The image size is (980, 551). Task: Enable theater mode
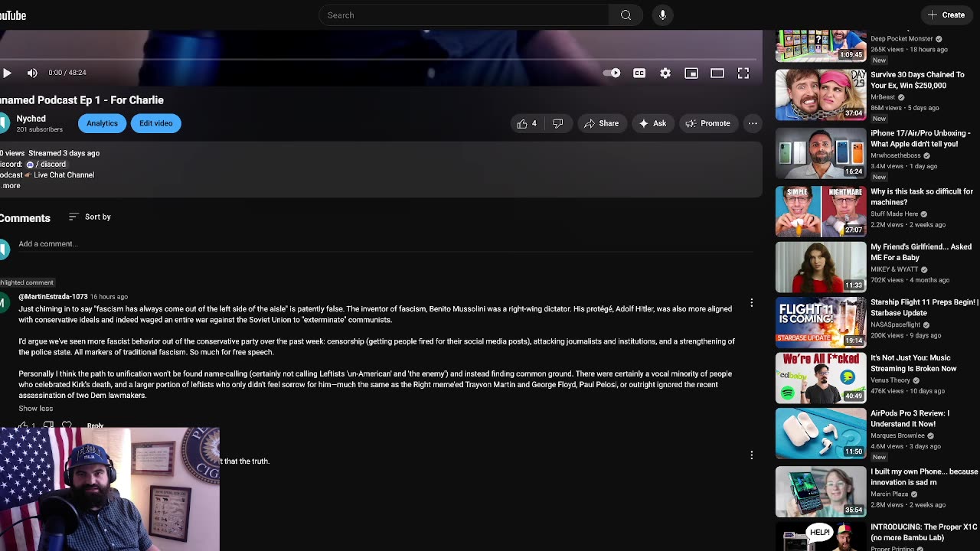pyautogui.click(x=717, y=73)
